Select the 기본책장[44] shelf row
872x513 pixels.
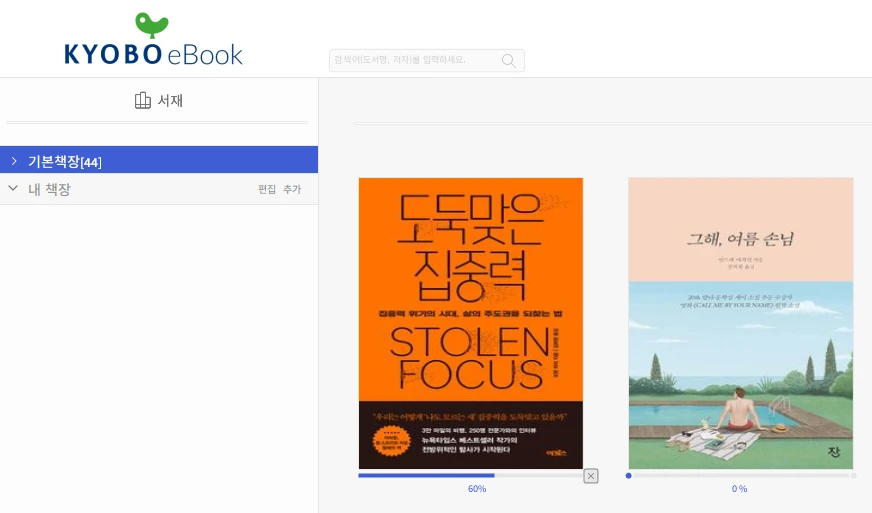[x=159, y=160]
